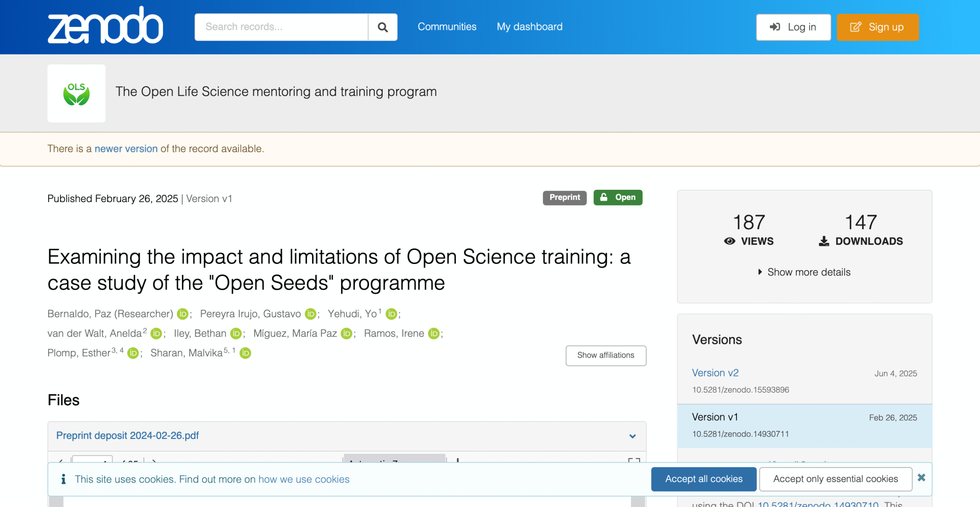
Task: Click the orange Sign up button
Action: 877,27
